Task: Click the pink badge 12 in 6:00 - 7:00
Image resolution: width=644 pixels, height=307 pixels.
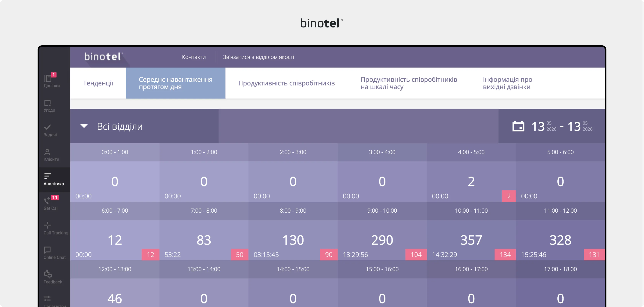Action: coord(150,254)
